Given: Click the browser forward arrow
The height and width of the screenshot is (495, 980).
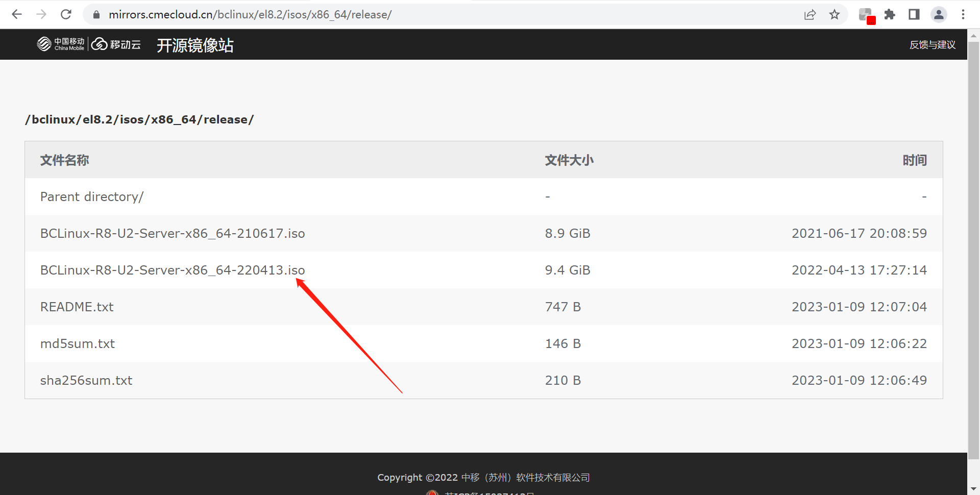Looking at the screenshot, I should tap(41, 14).
